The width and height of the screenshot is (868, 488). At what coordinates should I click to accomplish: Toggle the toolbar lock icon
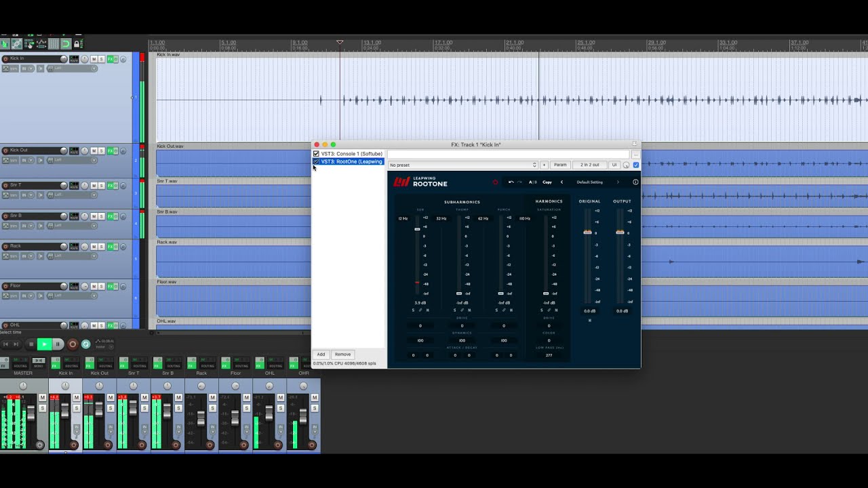tap(77, 44)
